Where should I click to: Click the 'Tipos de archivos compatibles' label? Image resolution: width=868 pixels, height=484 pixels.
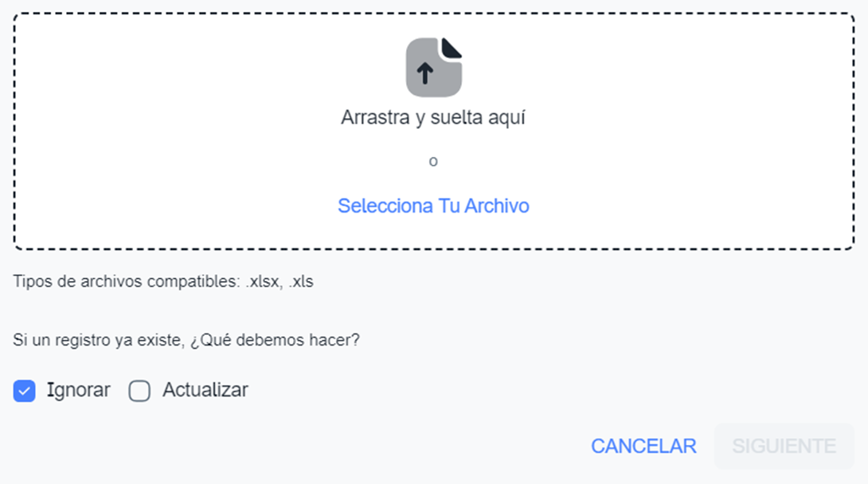point(127,282)
